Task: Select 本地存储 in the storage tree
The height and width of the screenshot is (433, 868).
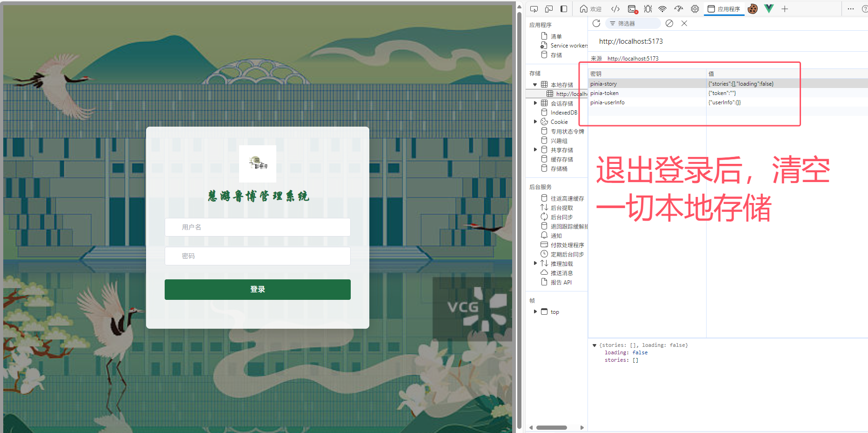Action: 561,85
